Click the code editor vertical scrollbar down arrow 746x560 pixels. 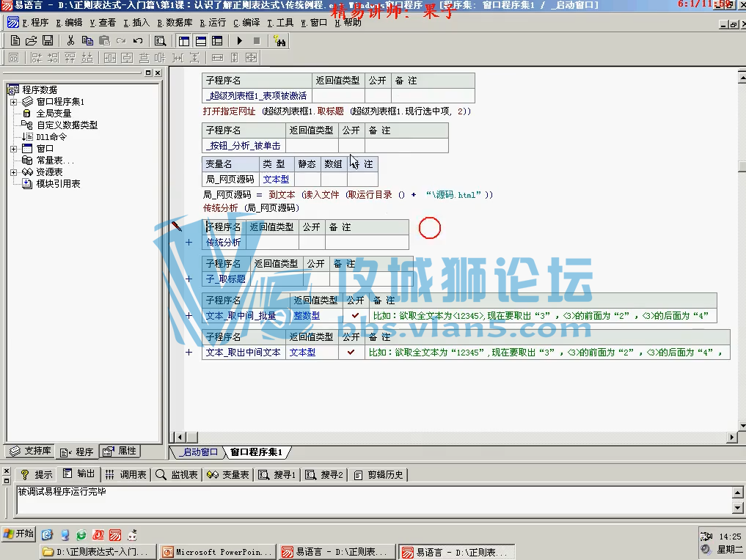pos(742,425)
